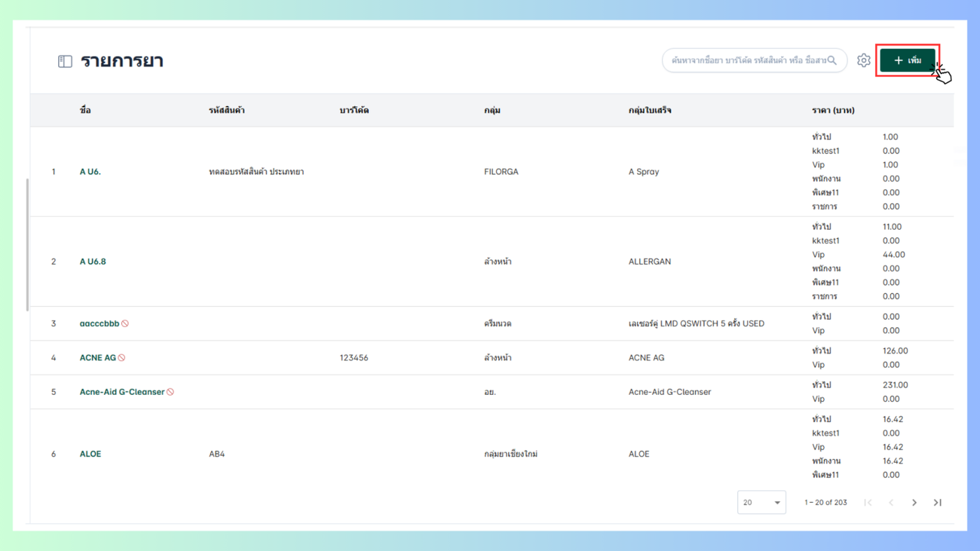The image size is (980, 551).
Task: Toggle the sidebar panel icon beside รายการยา
Action: click(x=65, y=62)
